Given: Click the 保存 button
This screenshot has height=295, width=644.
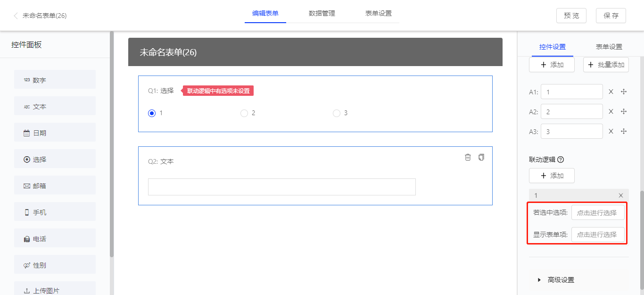Looking at the screenshot, I should pyautogui.click(x=611, y=16).
